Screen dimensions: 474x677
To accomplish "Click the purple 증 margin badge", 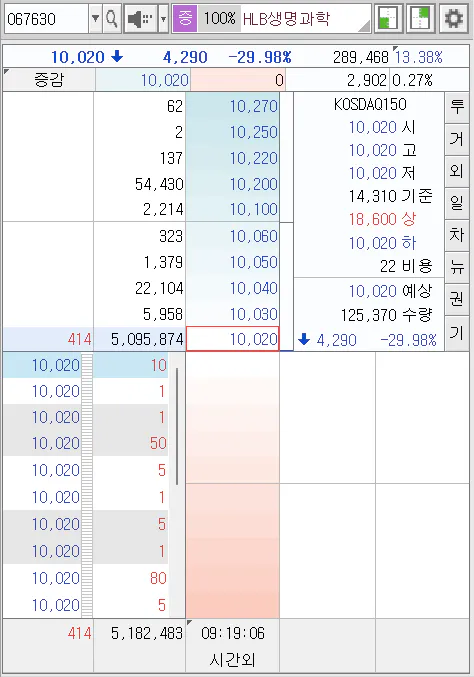I will [185, 19].
